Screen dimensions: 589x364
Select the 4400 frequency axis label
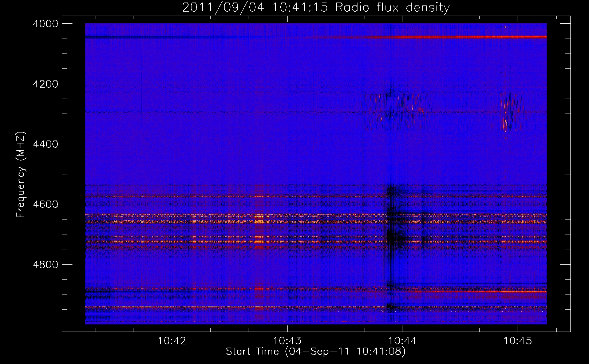pyautogui.click(x=46, y=144)
